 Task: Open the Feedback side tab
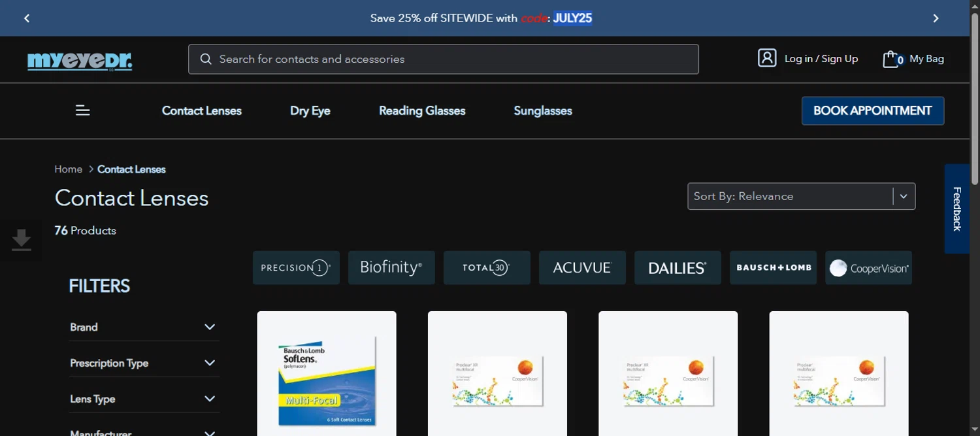pos(957,209)
